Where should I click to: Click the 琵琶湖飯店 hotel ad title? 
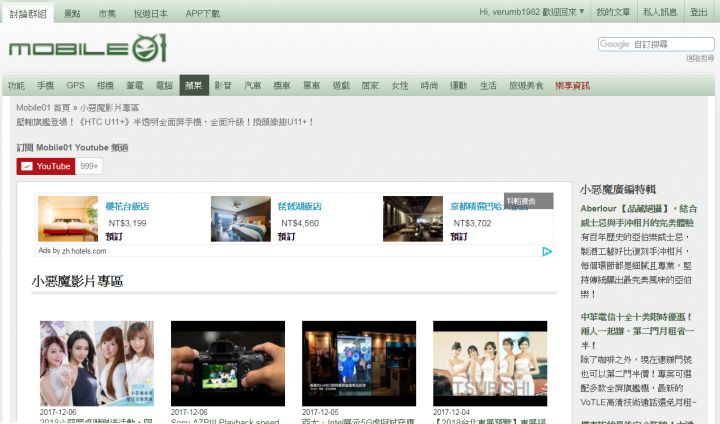[x=300, y=207]
